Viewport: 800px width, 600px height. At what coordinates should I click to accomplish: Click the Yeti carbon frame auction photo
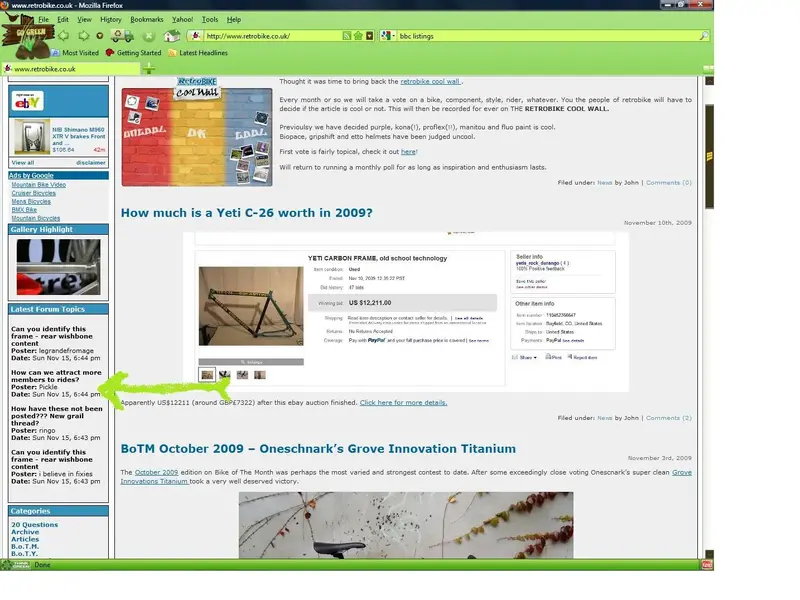(x=251, y=306)
